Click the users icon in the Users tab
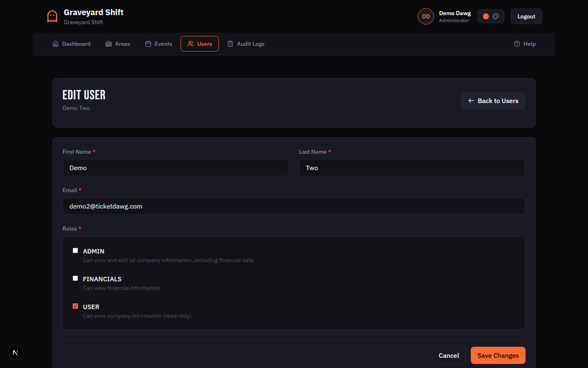Viewport: 588px width, 368px height. pyautogui.click(x=190, y=43)
